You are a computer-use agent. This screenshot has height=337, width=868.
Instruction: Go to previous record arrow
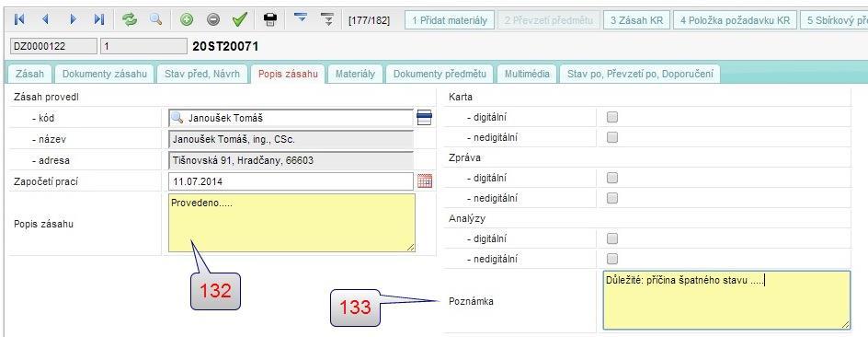(x=45, y=19)
